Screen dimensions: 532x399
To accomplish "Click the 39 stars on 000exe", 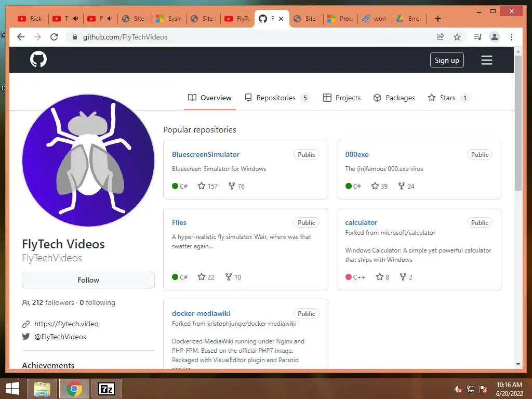I will coord(379,186).
